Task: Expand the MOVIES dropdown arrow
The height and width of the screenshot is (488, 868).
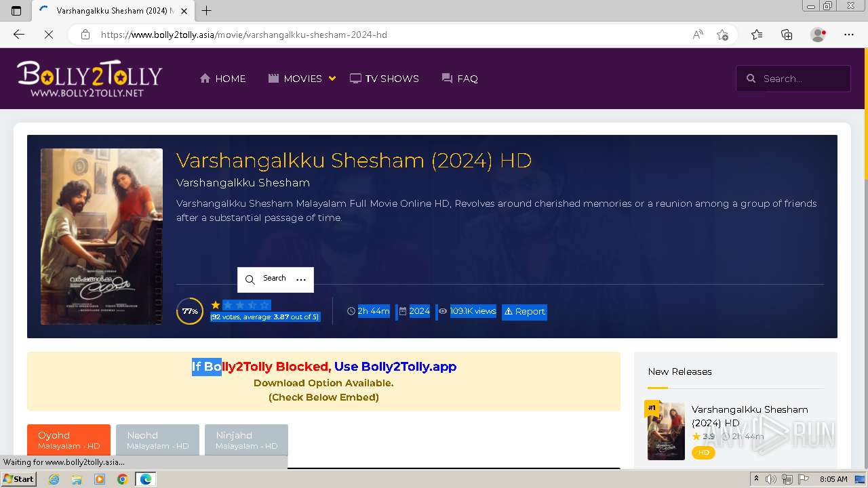Action: [x=332, y=79]
